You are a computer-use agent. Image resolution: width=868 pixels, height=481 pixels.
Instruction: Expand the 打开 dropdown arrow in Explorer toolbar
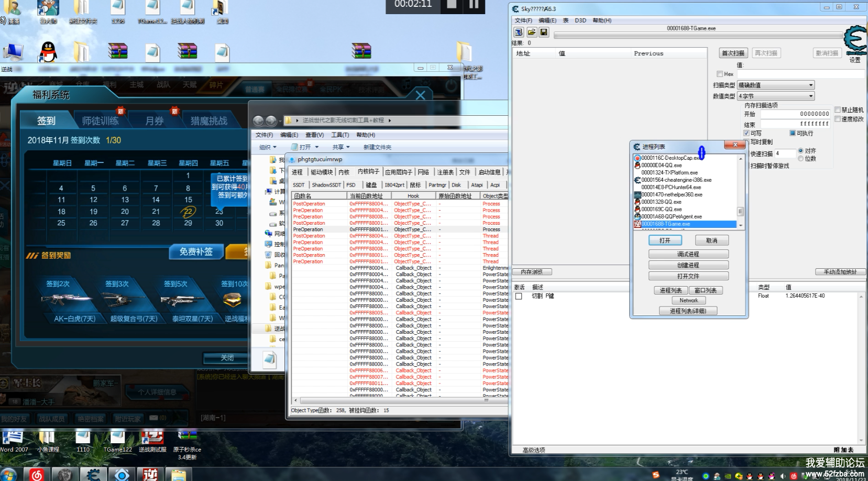pyautogui.click(x=317, y=147)
